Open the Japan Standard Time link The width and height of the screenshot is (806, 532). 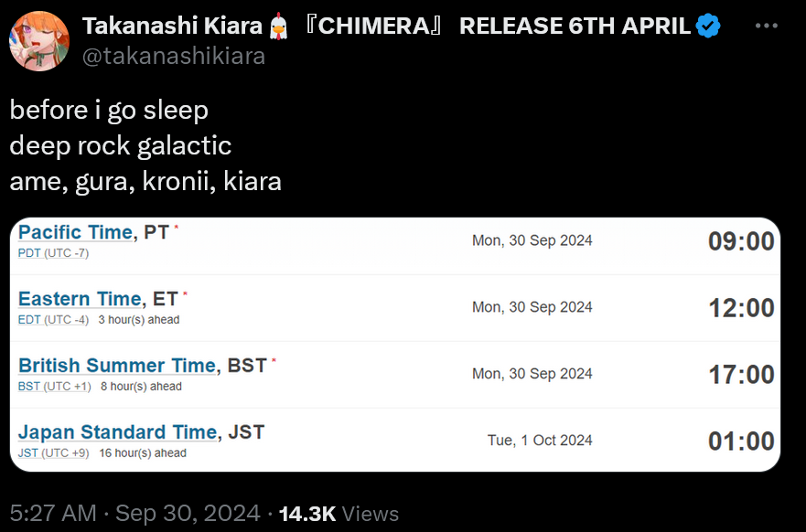click(x=117, y=432)
